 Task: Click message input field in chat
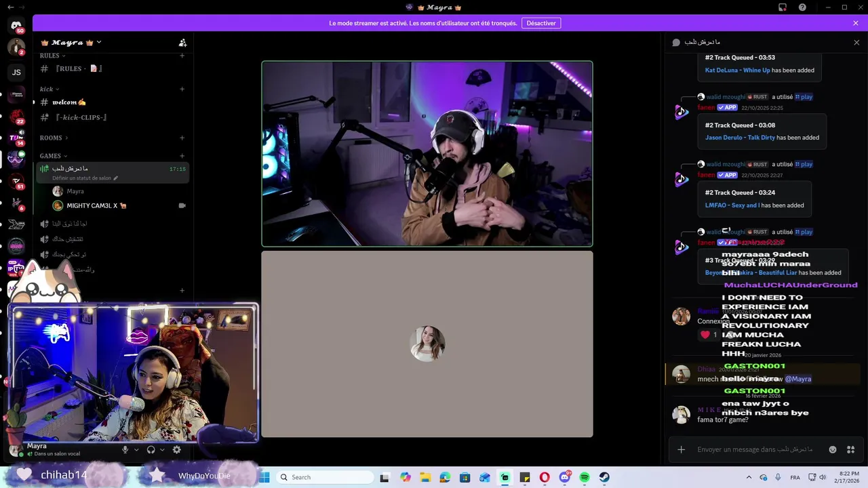click(x=755, y=449)
